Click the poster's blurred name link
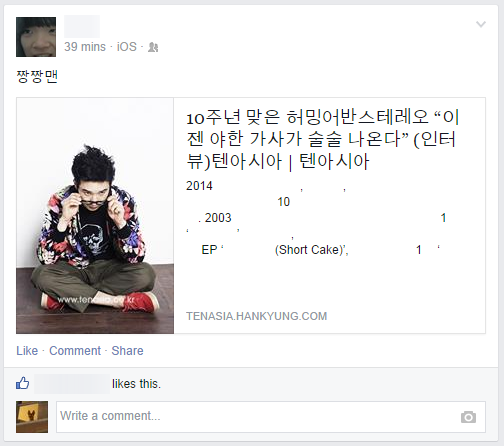Image resolution: width=504 pixels, height=446 pixels. [82, 26]
